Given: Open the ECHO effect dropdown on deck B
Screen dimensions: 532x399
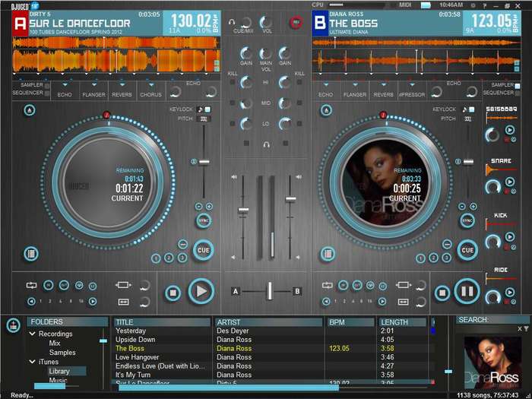Looking at the screenshot, I should pyautogui.click(x=326, y=84).
